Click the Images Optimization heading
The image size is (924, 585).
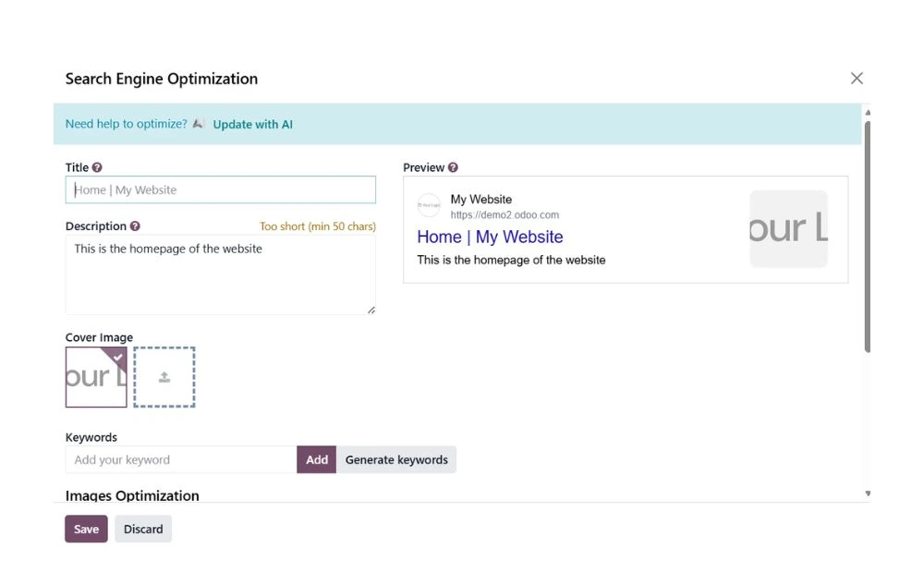point(132,495)
